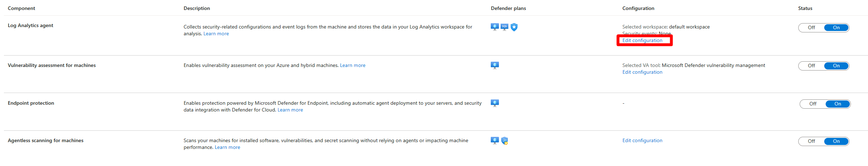Click the Servers plan icon for Endpoint protection
This screenshot has width=868, height=166.
click(495, 103)
